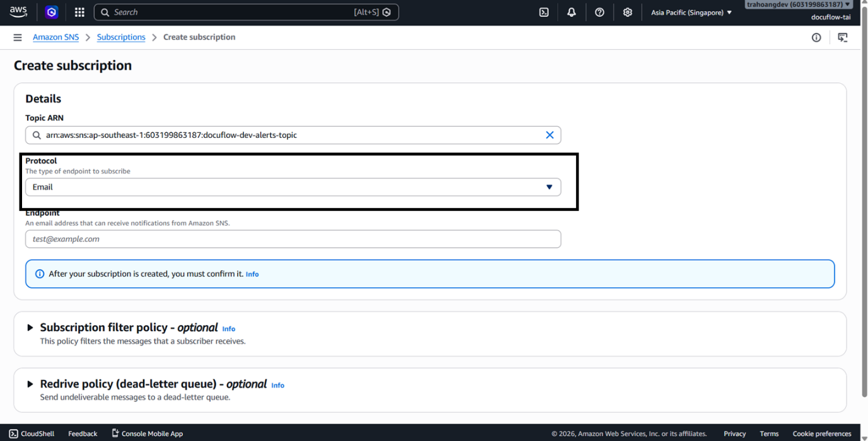Open the AWS console home logo
The width and height of the screenshot is (868, 441).
pyautogui.click(x=18, y=12)
